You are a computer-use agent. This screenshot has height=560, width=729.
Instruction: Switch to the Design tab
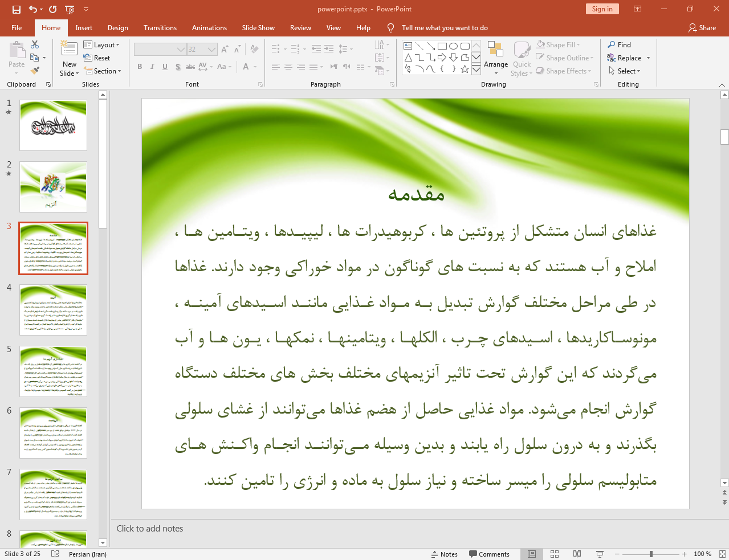[x=118, y=27]
